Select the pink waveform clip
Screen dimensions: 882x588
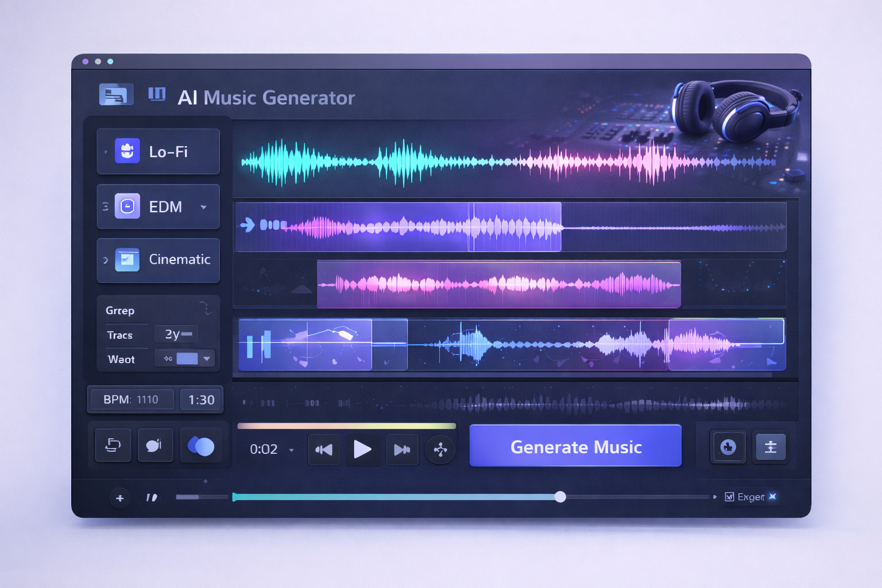499,284
